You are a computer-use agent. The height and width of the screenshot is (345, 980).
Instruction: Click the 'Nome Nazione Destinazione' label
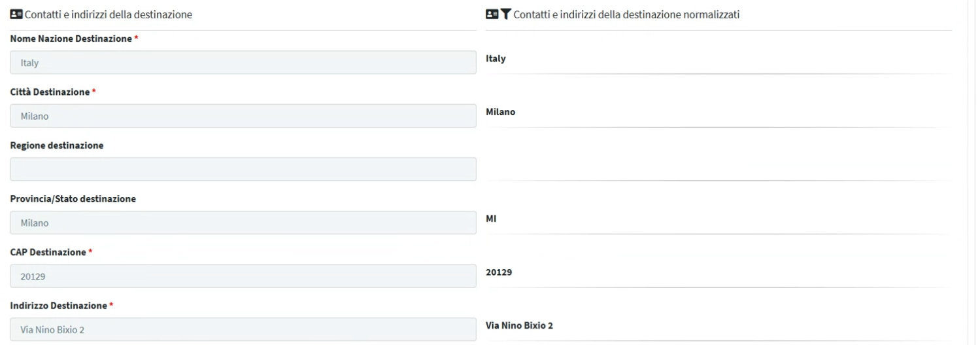click(x=71, y=39)
